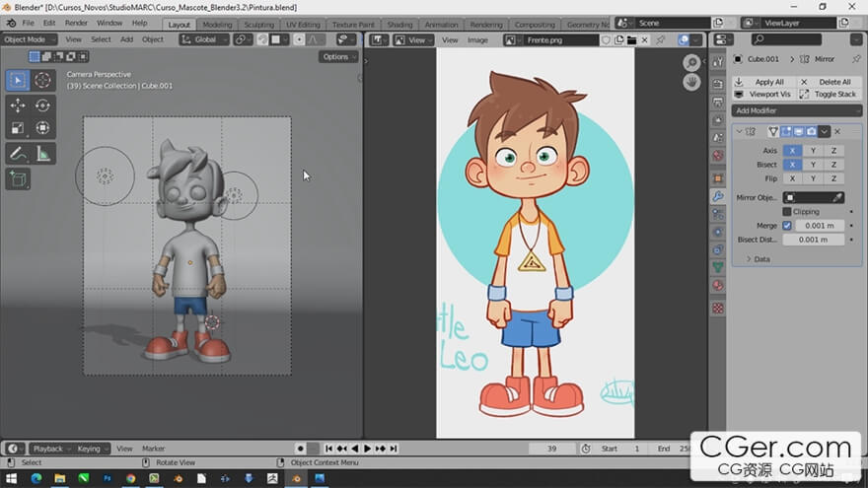Toggle Flip X button
868x488 pixels.
coord(792,178)
